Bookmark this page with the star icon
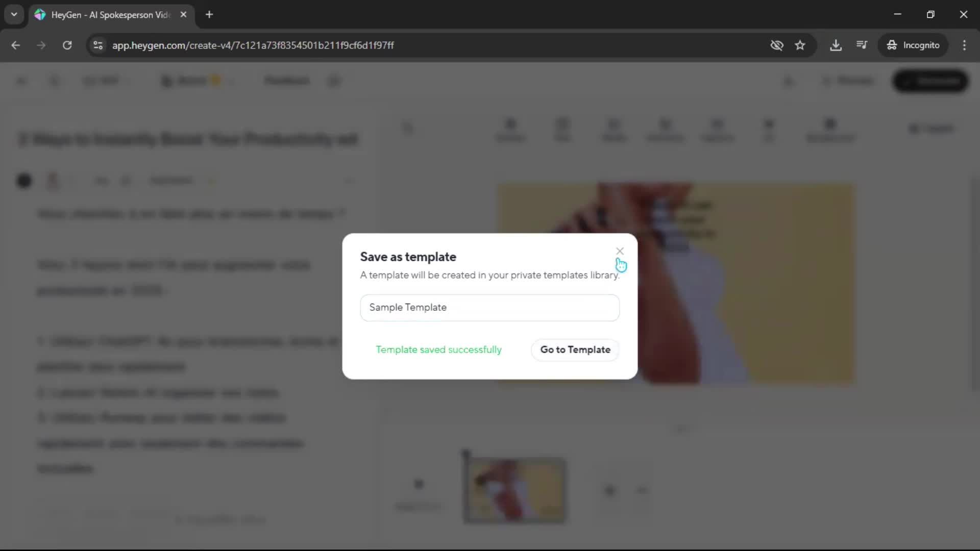The width and height of the screenshot is (980, 551). tap(800, 45)
